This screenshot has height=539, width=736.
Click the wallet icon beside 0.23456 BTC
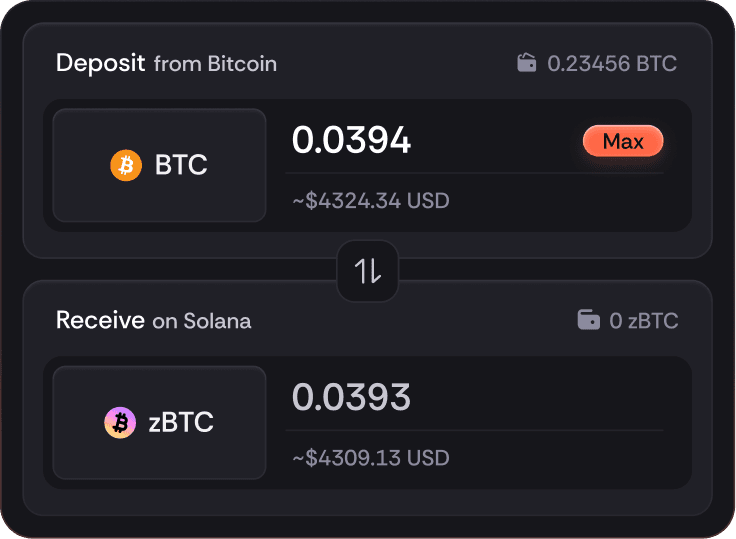click(x=526, y=64)
